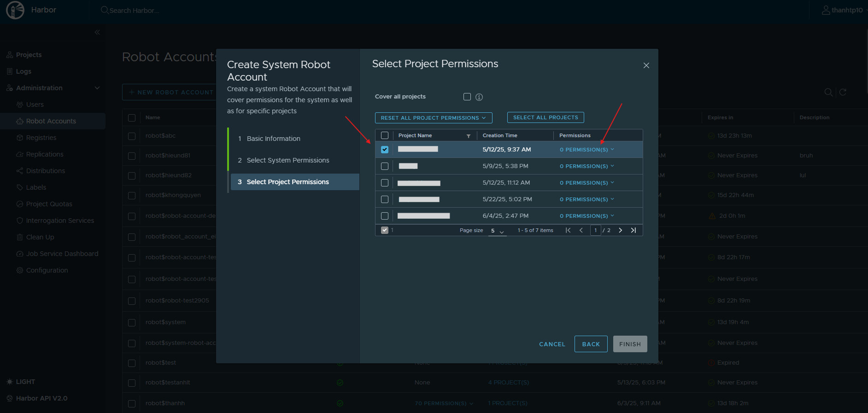This screenshot has height=413, width=868.
Task: Expand permissions dropdown for the 5/9/25 project
Action: click(586, 166)
